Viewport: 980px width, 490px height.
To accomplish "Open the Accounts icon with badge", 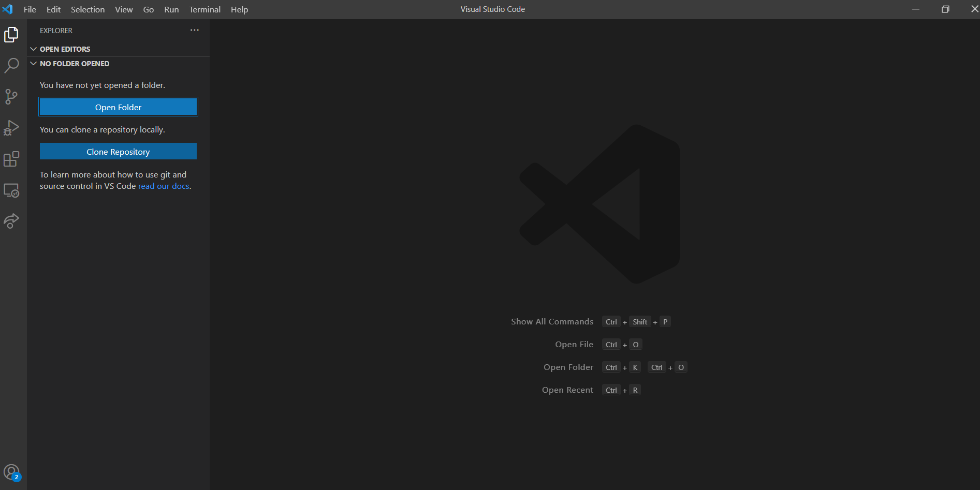I will (11, 472).
